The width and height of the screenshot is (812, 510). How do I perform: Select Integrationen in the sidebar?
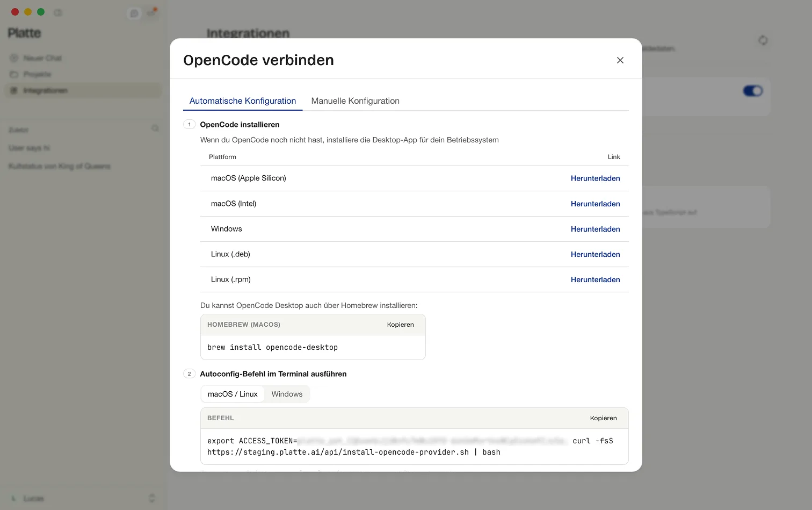83,90
